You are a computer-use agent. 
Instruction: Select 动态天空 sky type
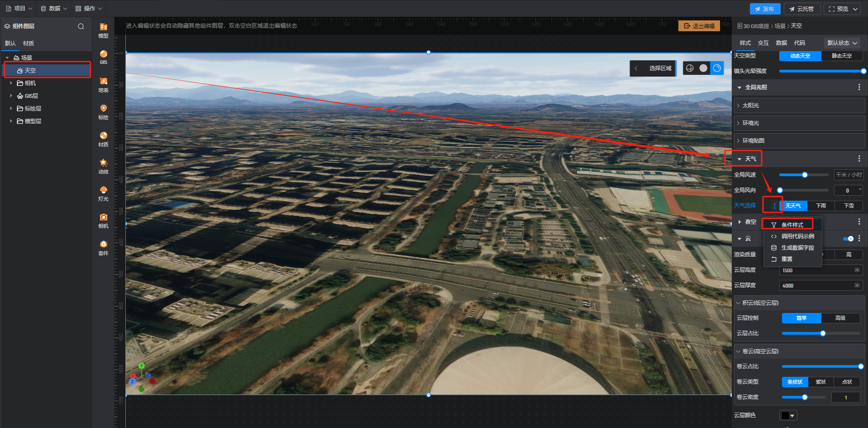(800, 56)
